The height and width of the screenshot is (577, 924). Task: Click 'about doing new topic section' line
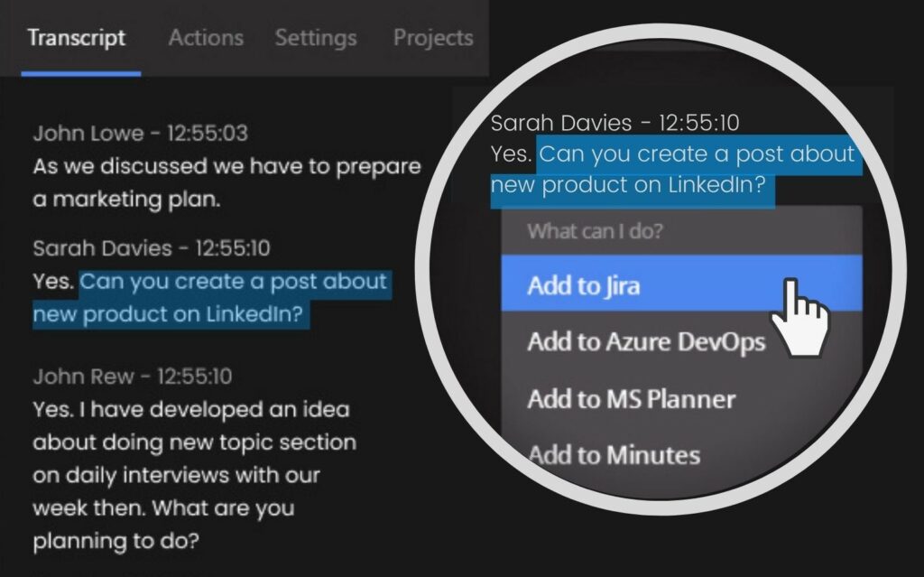(x=195, y=442)
